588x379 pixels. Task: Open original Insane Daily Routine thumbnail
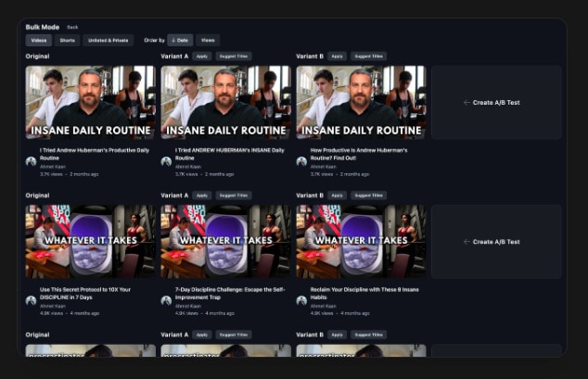[x=91, y=102]
